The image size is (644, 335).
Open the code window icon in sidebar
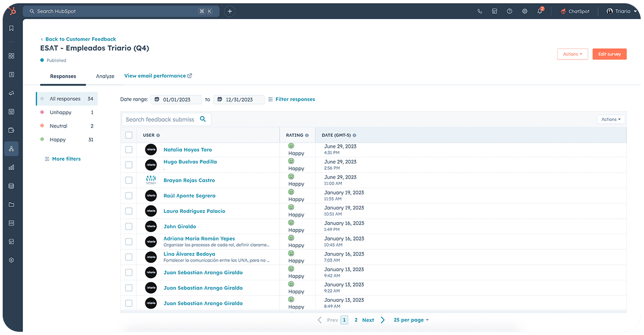tap(12, 223)
